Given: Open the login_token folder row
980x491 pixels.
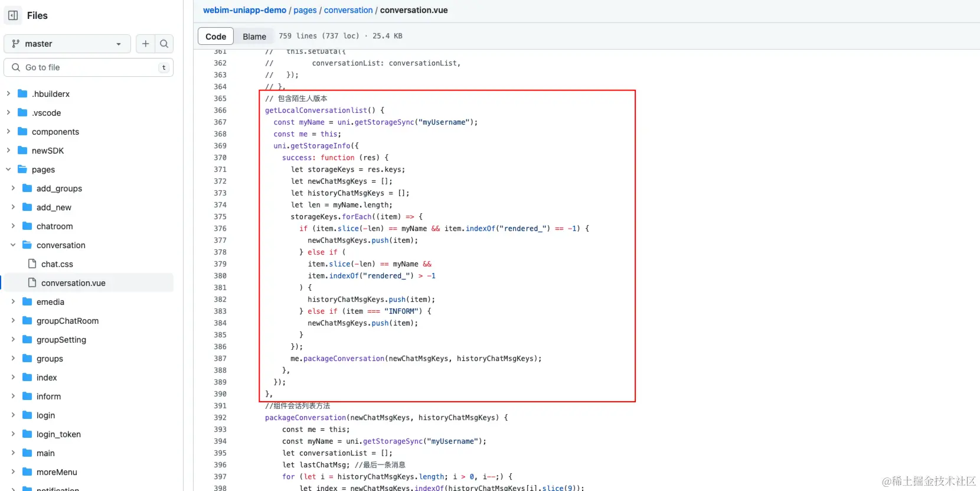Looking at the screenshot, I should tap(89, 434).
